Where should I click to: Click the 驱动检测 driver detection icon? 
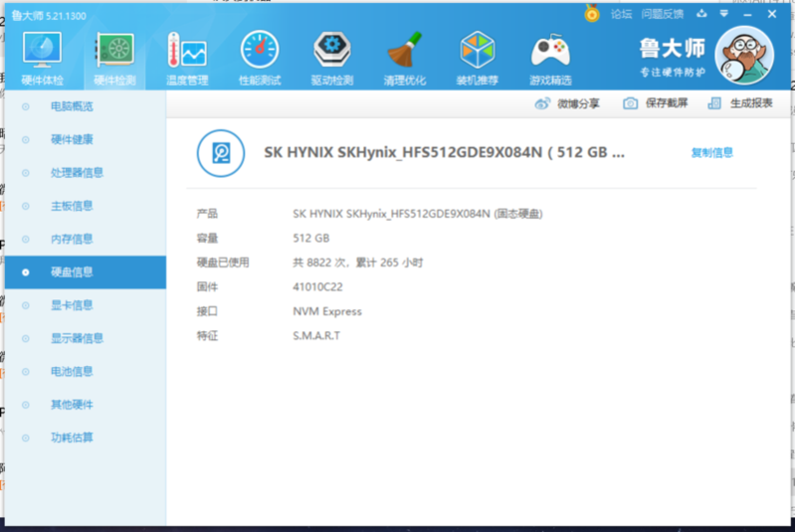(331, 56)
